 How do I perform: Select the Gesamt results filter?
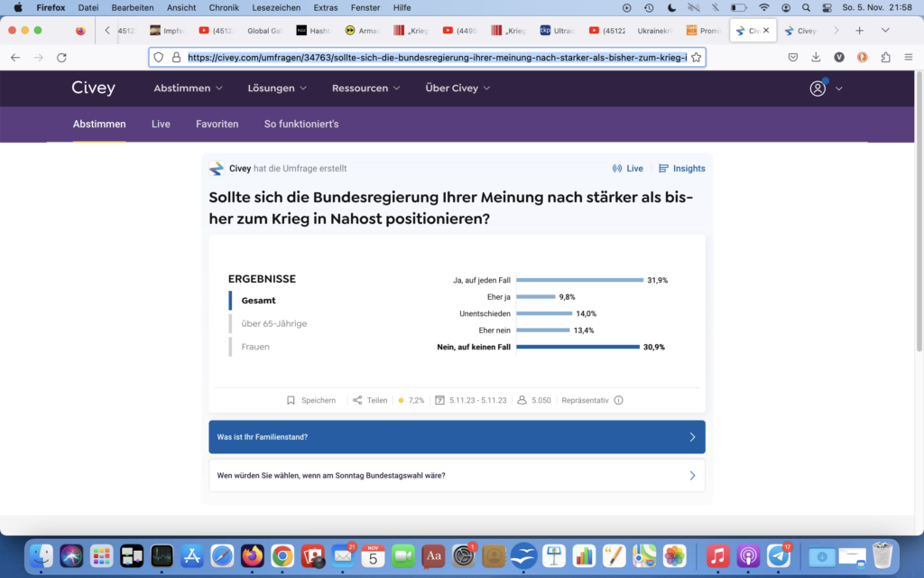click(x=258, y=300)
